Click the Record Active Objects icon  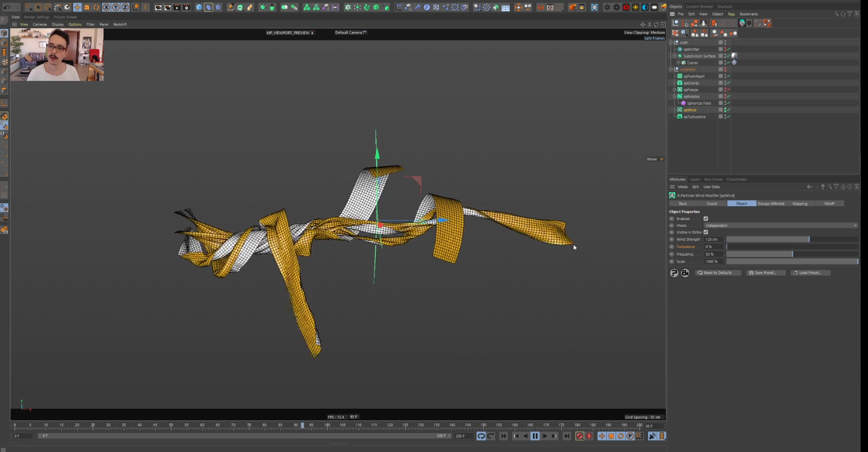tap(580, 436)
